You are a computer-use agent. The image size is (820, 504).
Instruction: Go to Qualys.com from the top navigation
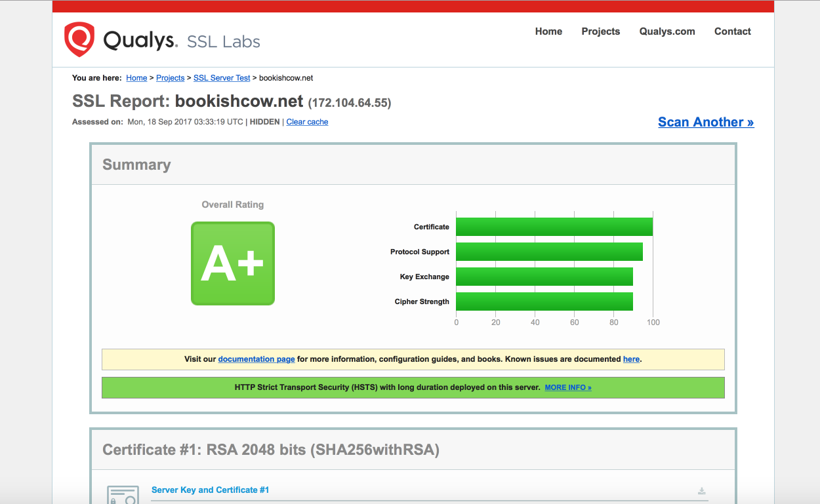click(667, 31)
